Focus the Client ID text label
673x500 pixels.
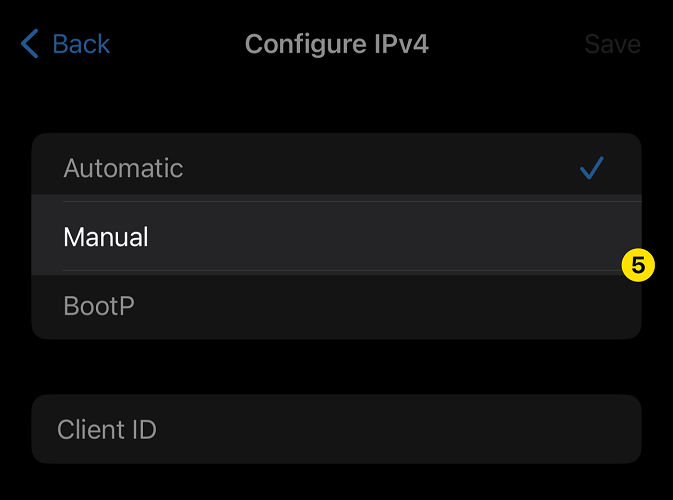point(107,430)
